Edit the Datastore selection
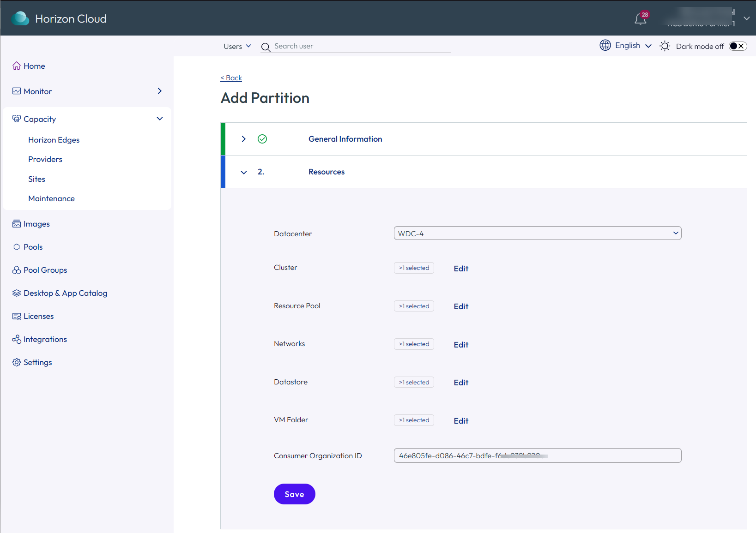This screenshot has height=533, width=756. click(461, 383)
